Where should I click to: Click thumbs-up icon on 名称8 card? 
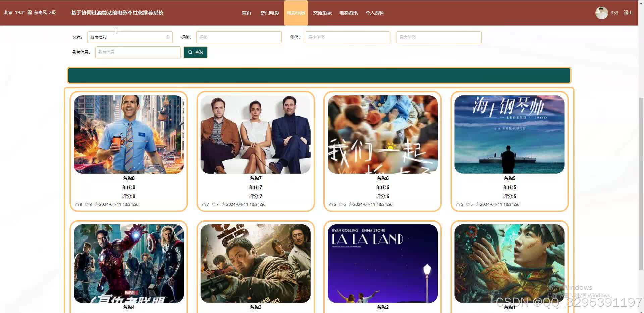click(77, 204)
